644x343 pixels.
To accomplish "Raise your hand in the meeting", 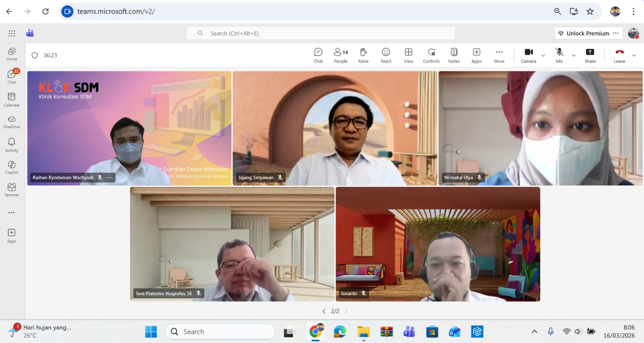I will tap(363, 55).
